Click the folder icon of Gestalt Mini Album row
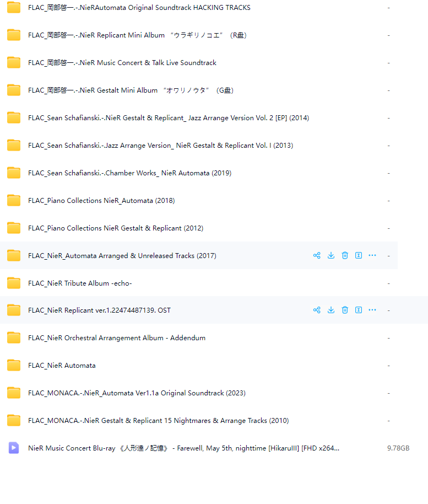The image size is (428, 504). 14,90
